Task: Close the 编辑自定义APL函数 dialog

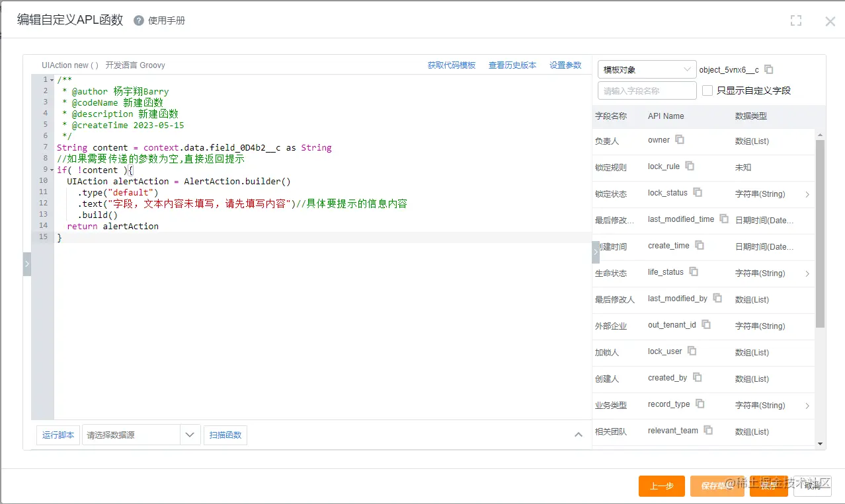Action: point(830,21)
